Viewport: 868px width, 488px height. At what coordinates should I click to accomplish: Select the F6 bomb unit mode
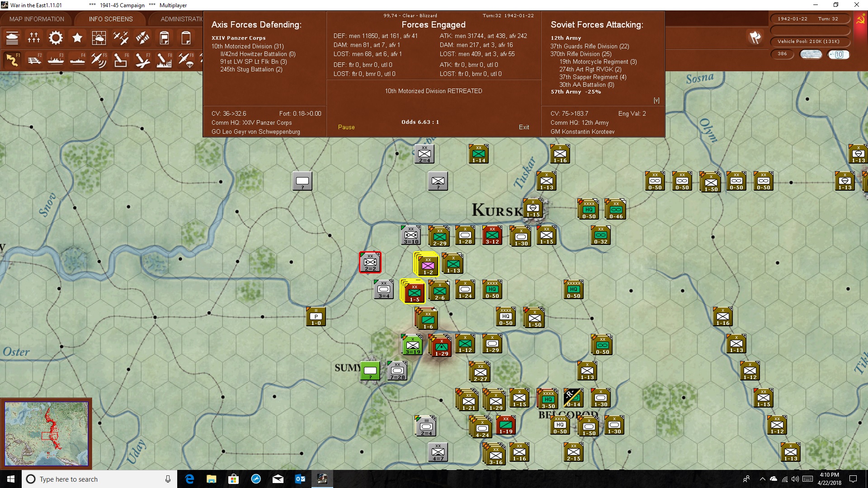click(x=121, y=60)
